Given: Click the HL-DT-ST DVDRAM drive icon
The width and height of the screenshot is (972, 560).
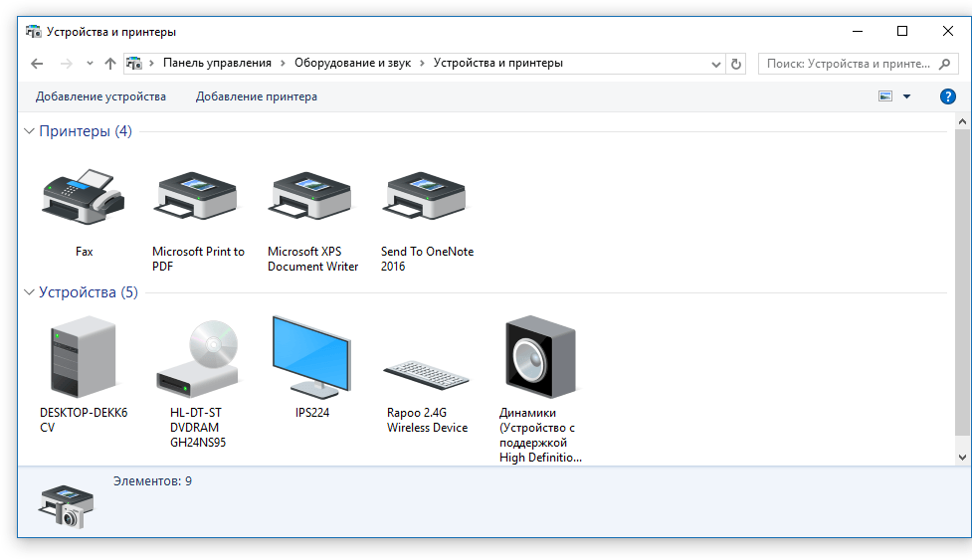Looking at the screenshot, I should [198, 357].
